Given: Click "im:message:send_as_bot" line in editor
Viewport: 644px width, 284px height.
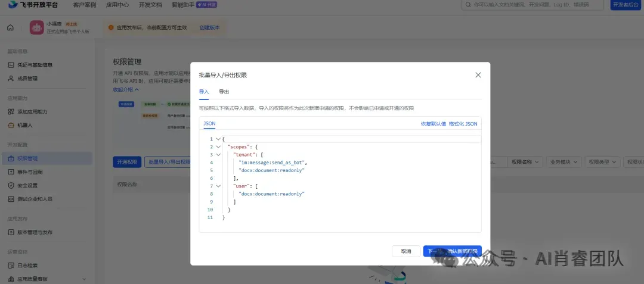Looking at the screenshot, I should 273,163.
